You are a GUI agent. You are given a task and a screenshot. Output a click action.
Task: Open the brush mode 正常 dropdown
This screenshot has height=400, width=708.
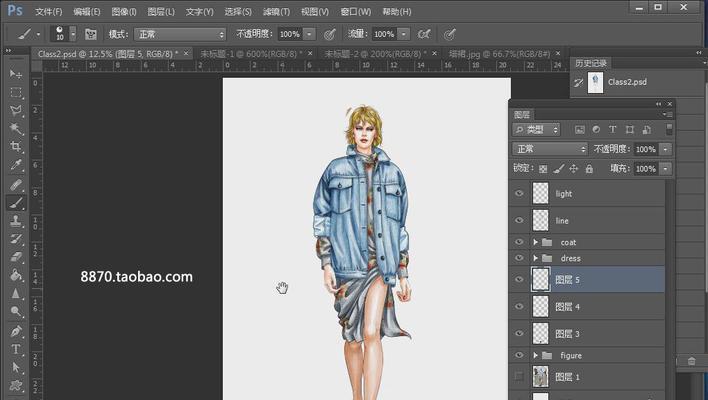pos(180,34)
